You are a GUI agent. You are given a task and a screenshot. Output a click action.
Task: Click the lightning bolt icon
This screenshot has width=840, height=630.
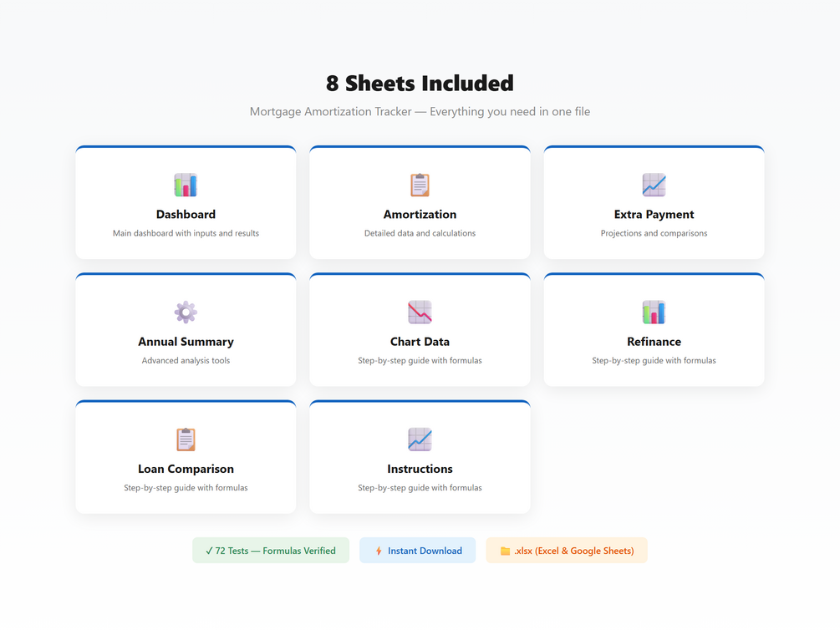(379, 551)
